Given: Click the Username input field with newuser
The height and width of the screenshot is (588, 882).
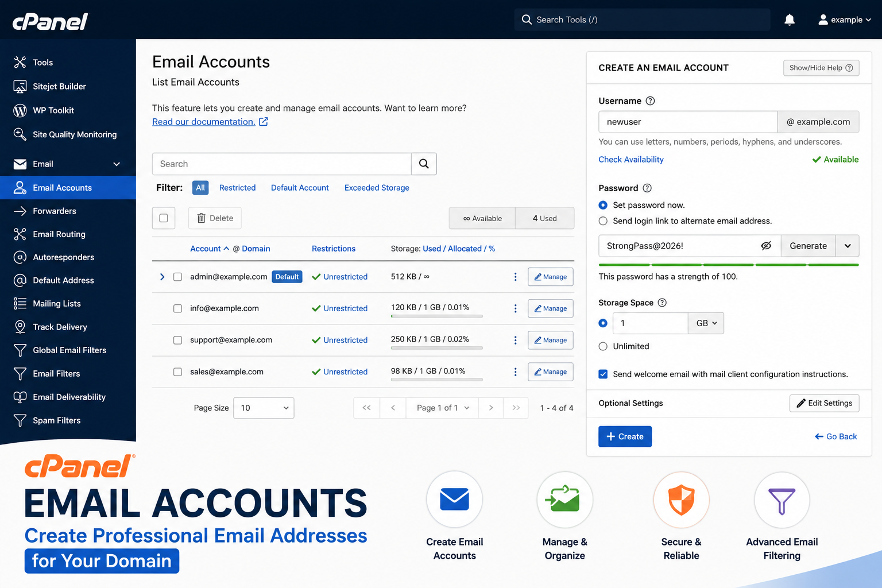Looking at the screenshot, I should click(688, 122).
